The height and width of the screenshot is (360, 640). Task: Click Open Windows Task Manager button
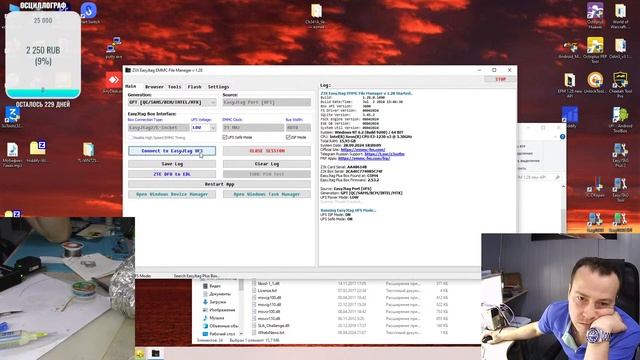(x=267, y=195)
